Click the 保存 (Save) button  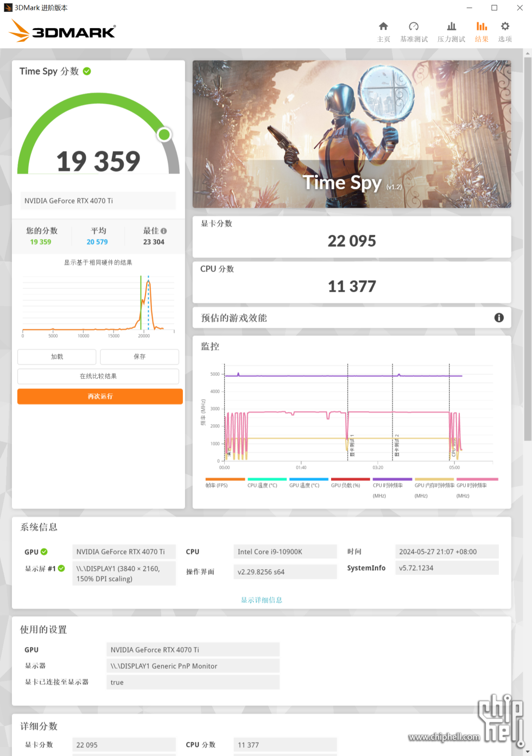tap(140, 357)
